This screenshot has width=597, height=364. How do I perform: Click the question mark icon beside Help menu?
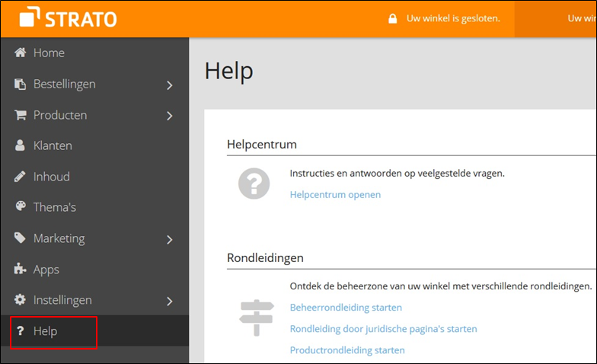21,330
